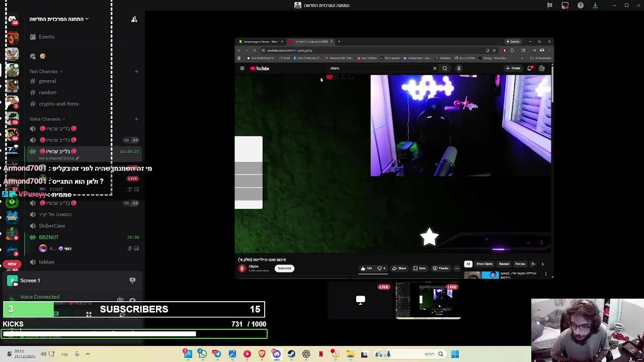Click the invite members icon beside server name

point(134,19)
